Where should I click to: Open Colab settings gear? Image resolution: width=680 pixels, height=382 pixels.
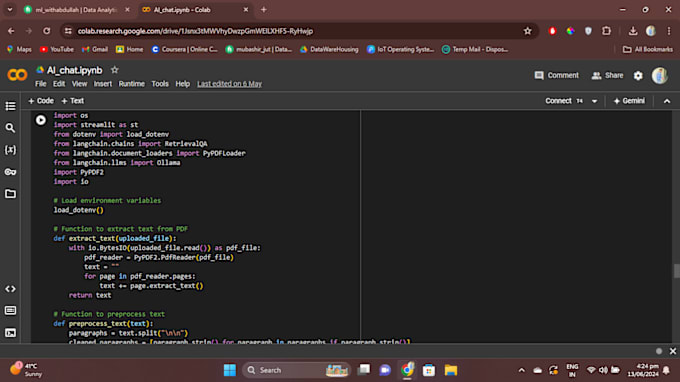638,75
